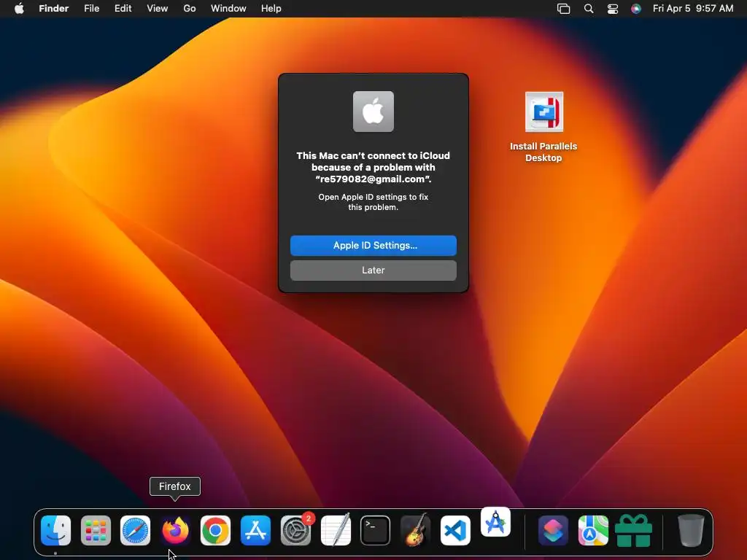The image size is (747, 560).
Task: Launch Terminal from the Dock
Action: (376, 530)
